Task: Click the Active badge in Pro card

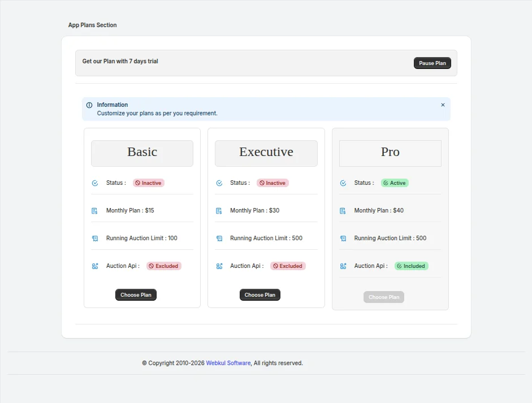Action: coord(395,183)
